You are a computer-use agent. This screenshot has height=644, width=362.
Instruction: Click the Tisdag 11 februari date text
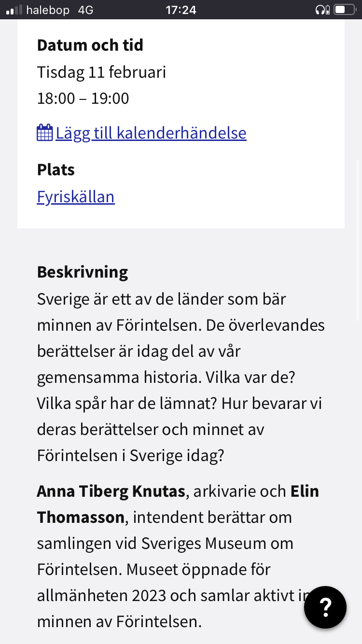coord(101,72)
